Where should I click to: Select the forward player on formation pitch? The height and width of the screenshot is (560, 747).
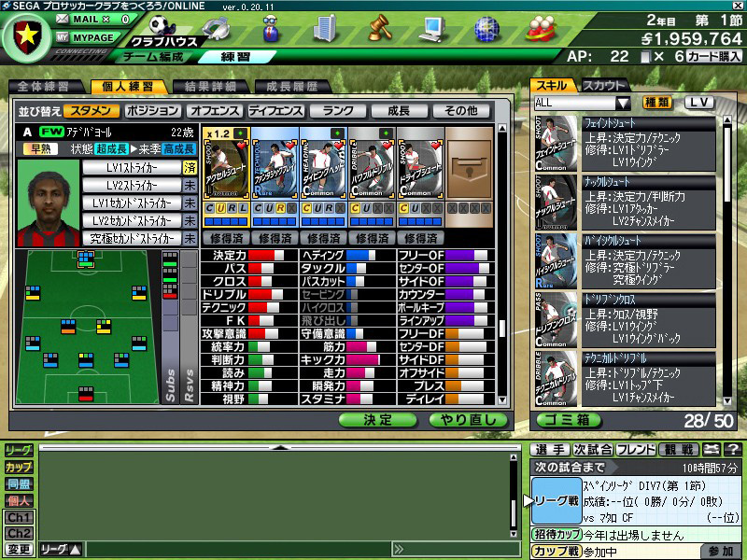(86, 259)
